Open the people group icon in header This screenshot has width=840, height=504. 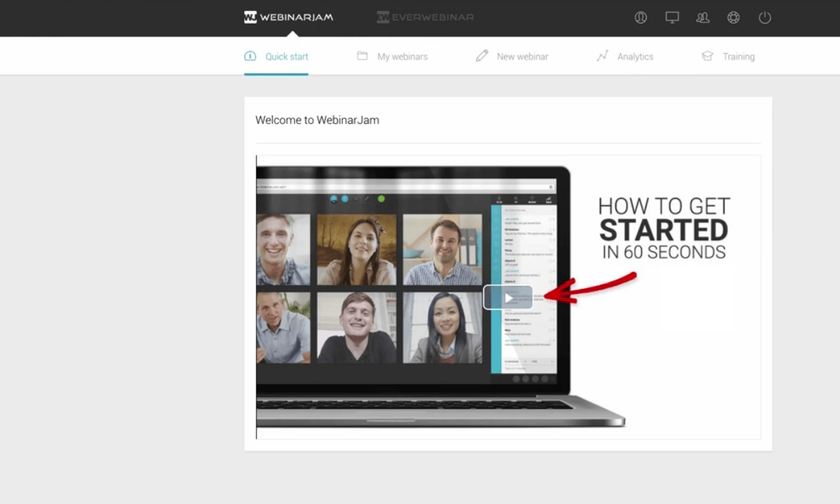(x=703, y=17)
